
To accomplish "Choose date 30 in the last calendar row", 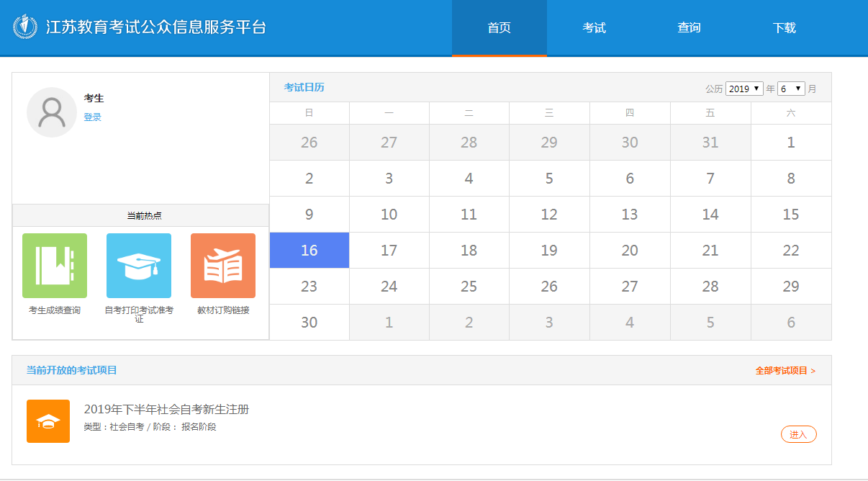I will pos(309,323).
